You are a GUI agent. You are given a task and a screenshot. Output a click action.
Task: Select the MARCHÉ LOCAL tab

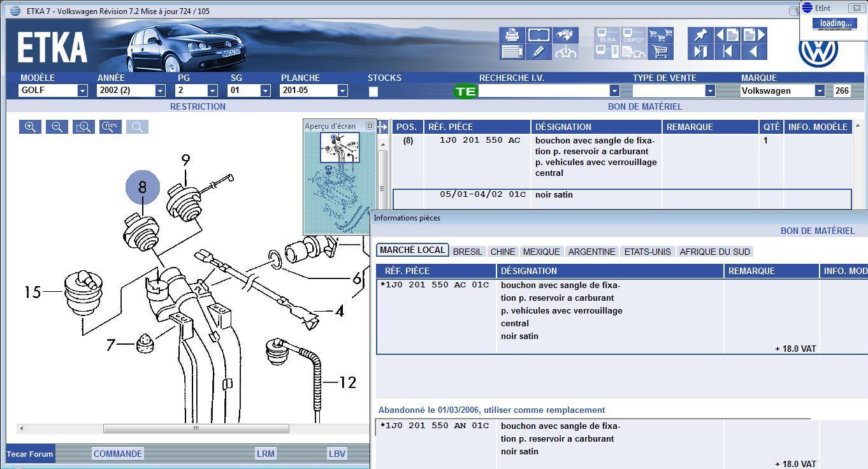[412, 250]
